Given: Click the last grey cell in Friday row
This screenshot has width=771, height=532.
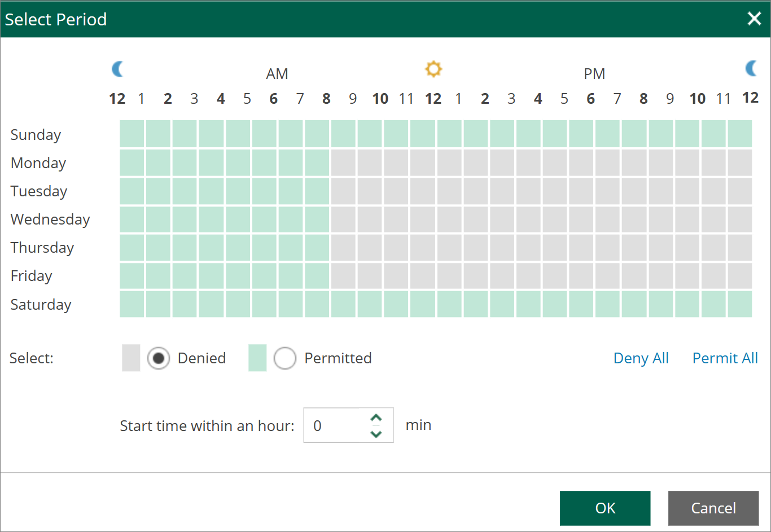Looking at the screenshot, I should 739,276.
